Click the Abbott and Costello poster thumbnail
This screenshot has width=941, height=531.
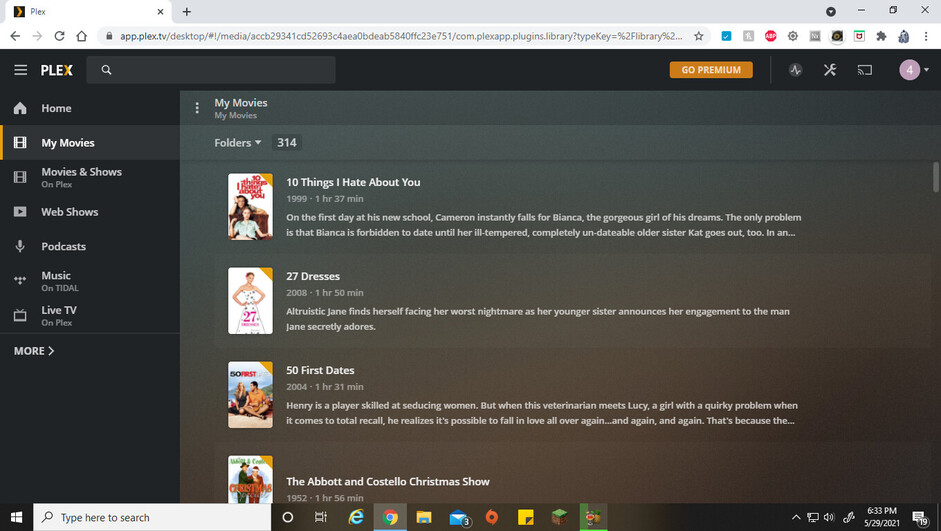click(x=250, y=479)
